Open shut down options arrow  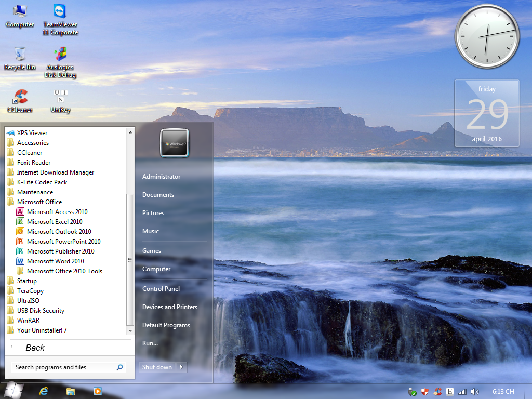pos(181,367)
